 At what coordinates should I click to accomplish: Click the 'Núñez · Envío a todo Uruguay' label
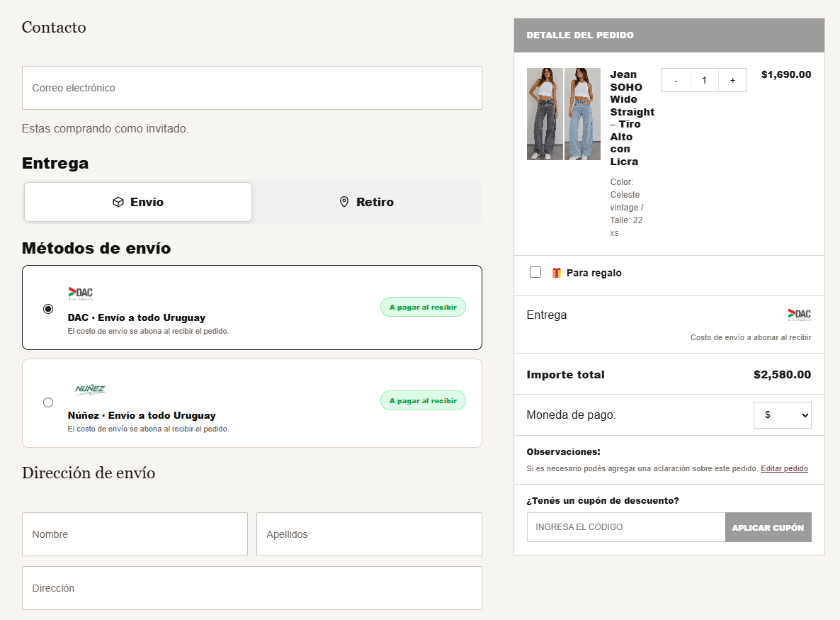pos(142,415)
